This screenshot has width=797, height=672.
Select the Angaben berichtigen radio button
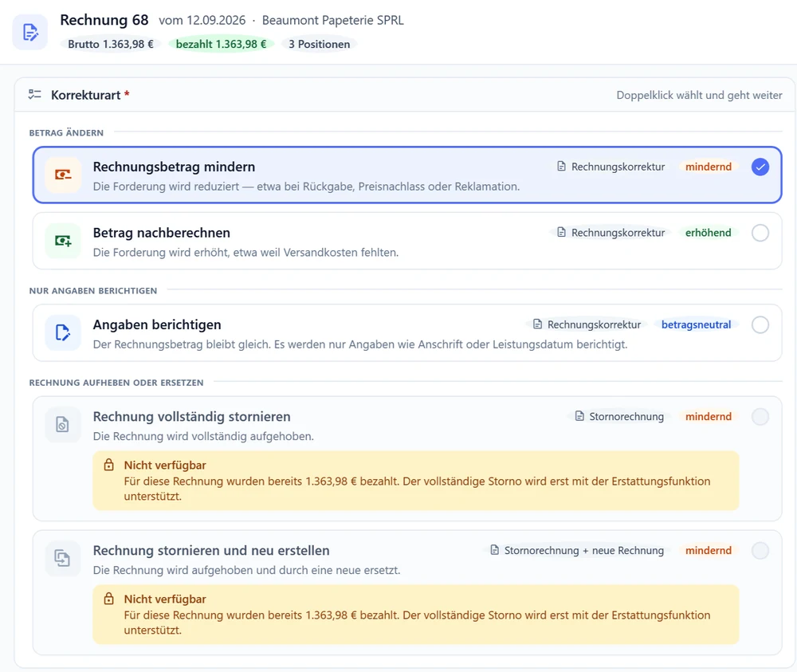(x=760, y=324)
